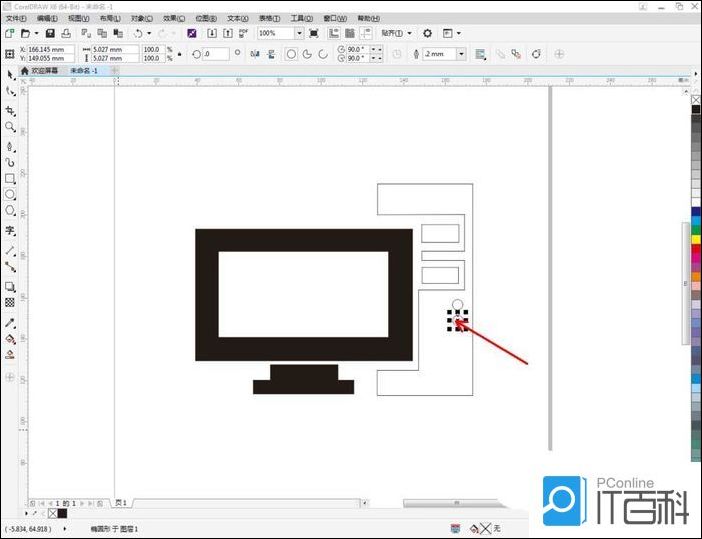The image size is (702, 539).
Task: Toggle Ellipse shape mode in property bar
Action: (291, 54)
